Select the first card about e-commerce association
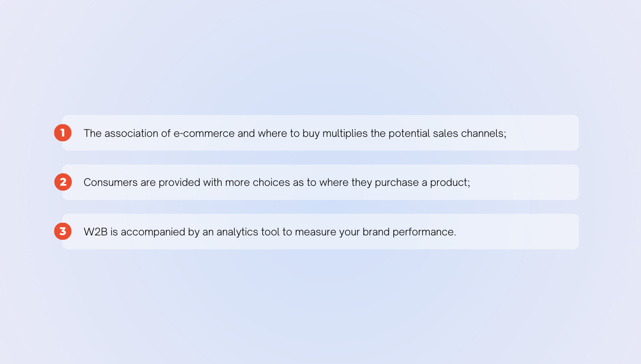Image resolution: width=641 pixels, height=364 pixels. pos(320,132)
